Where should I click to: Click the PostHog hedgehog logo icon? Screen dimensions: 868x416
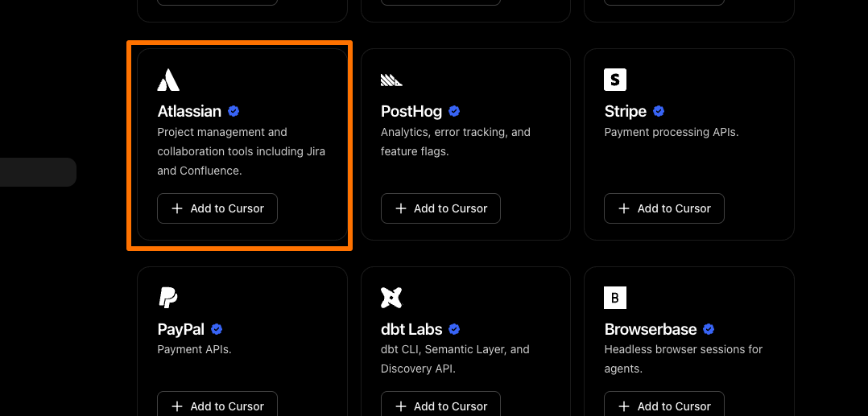392,80
